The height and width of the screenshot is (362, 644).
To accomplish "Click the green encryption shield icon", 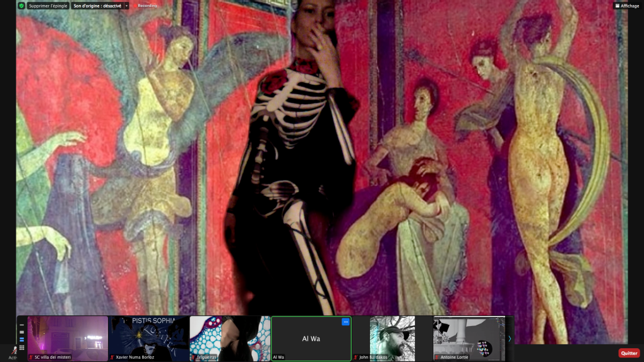I will click(21, 6).
